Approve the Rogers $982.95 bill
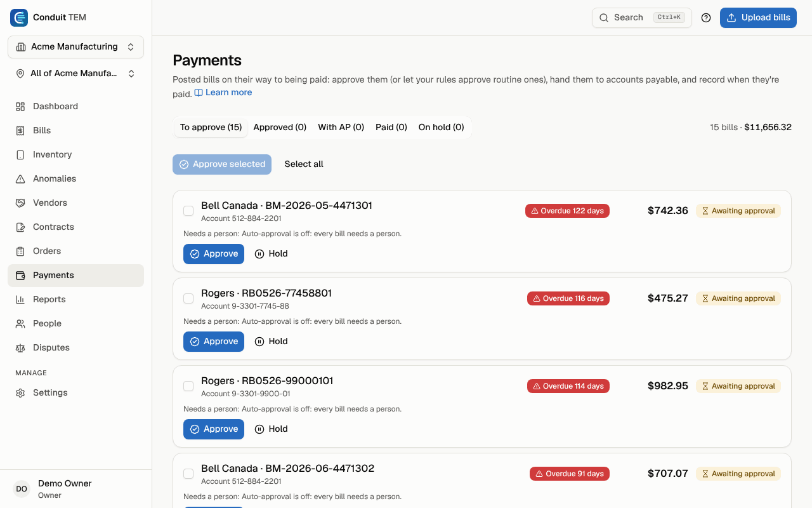Screen dimensions: 812x508 [214, 429]
